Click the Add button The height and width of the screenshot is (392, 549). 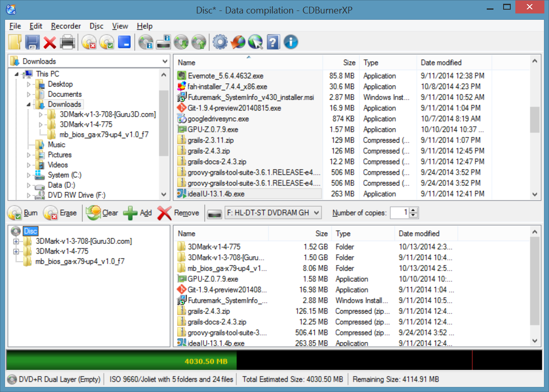point(138,213)
